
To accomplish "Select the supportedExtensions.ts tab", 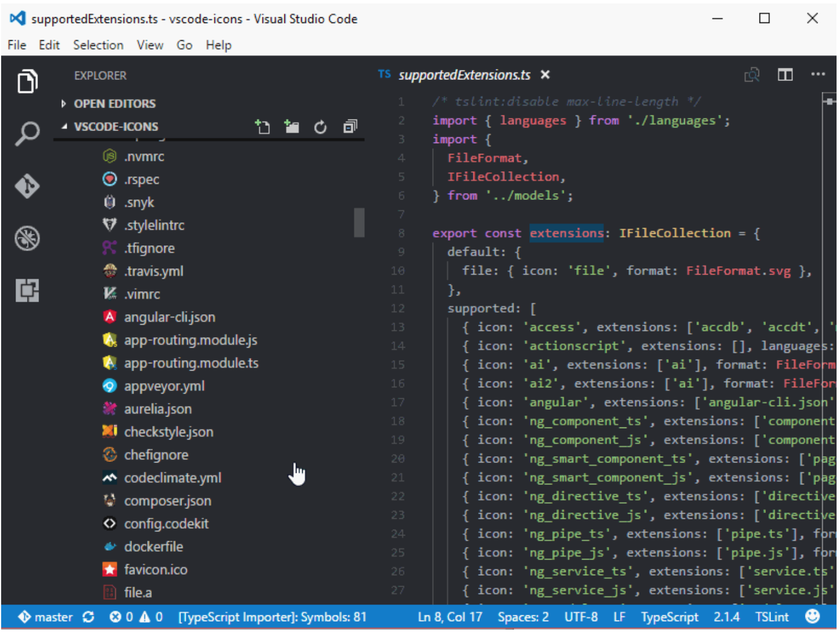I will tap(464, 75).
